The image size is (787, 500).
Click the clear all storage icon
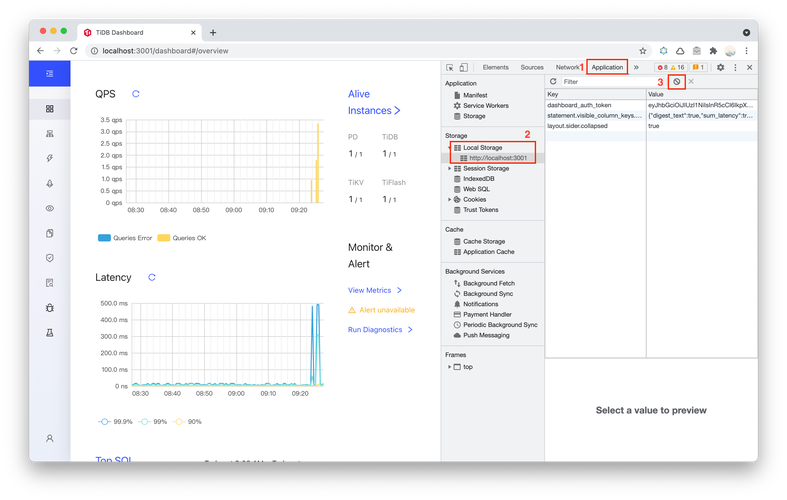677,81
